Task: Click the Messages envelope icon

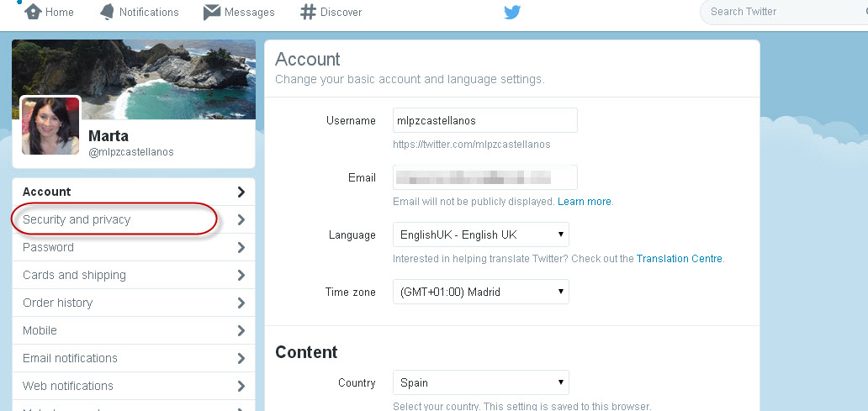Action: 211,12
